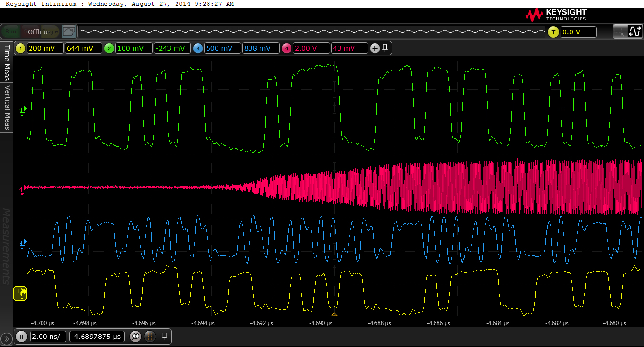This screenshot has height=347, width=644.
Task: Open horizontal setup via H button
Action: click(x=21, y=337)
